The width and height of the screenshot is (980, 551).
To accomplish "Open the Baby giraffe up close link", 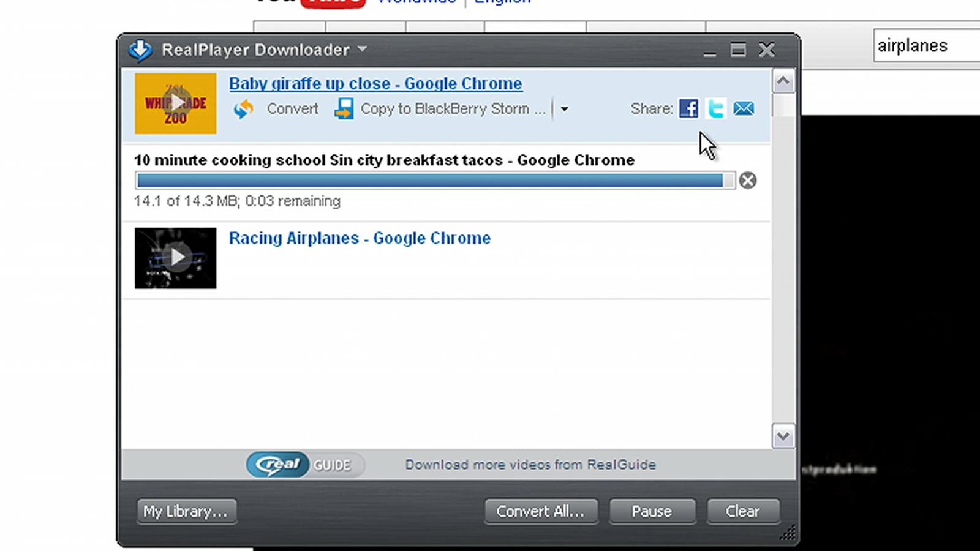I will point(375,83).
